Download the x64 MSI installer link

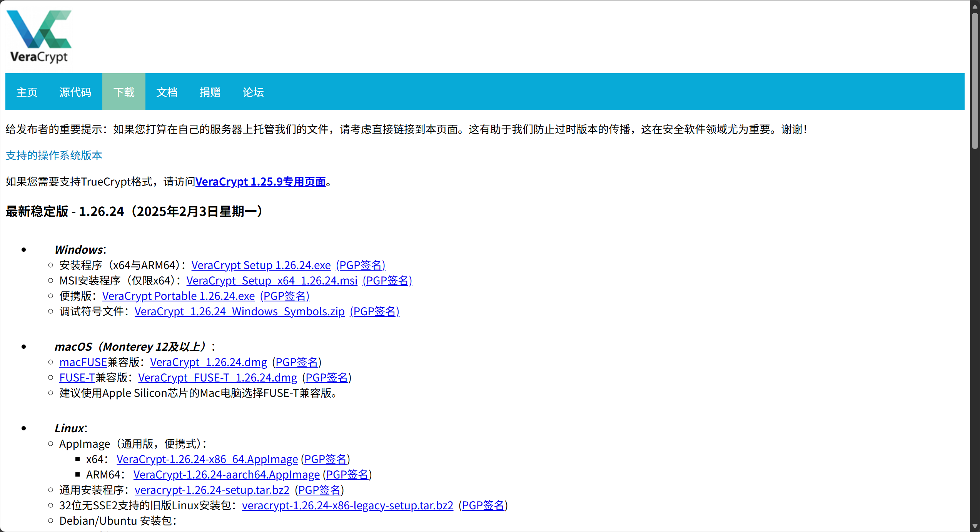[x=272, y=281]
